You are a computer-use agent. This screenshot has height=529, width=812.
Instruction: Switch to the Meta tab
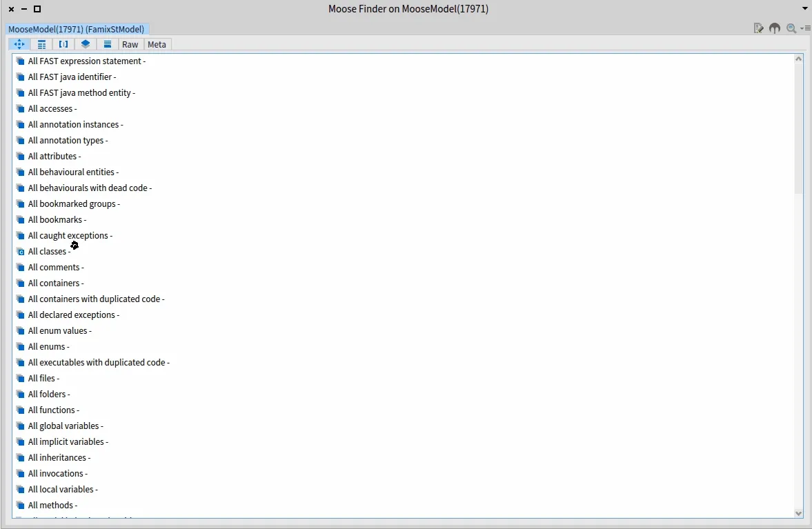[x=157, y=45]
